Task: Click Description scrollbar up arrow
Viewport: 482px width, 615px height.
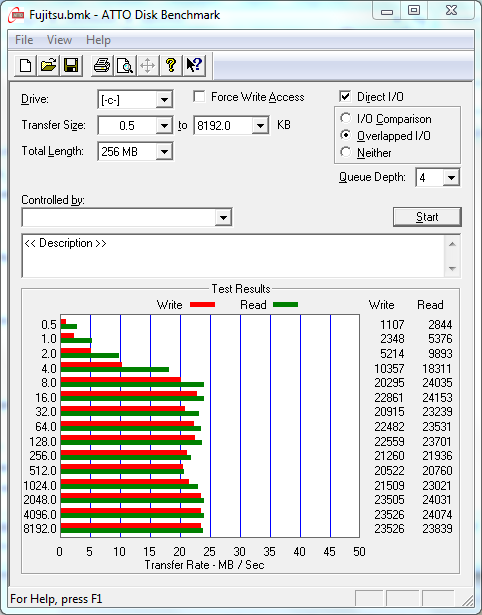Action: 452,244
